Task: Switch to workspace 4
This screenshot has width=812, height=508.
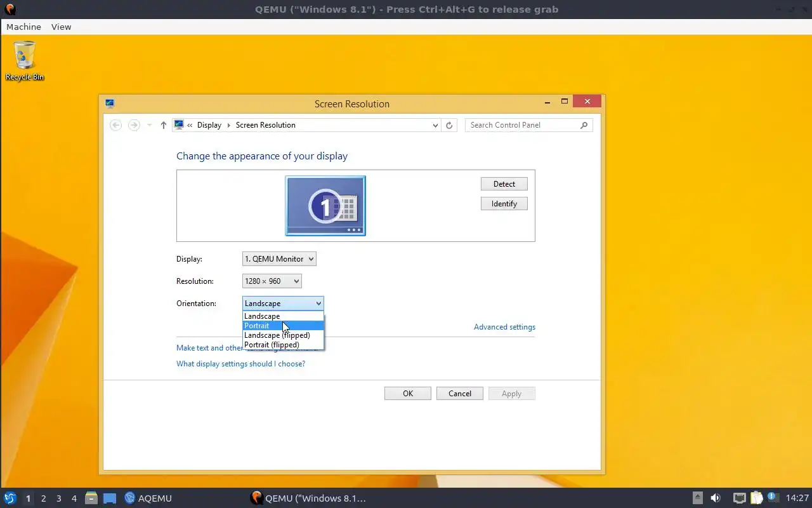Action: [74, 498]
